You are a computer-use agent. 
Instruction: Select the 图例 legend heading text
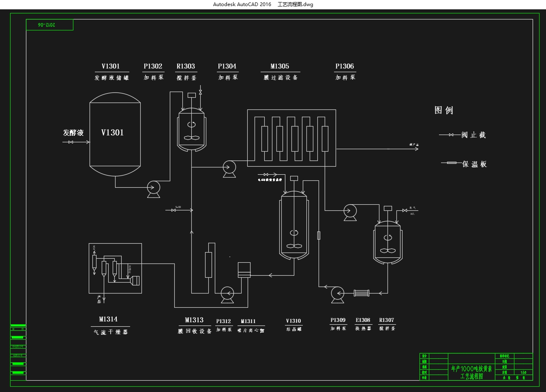click(x=444, y=110)
